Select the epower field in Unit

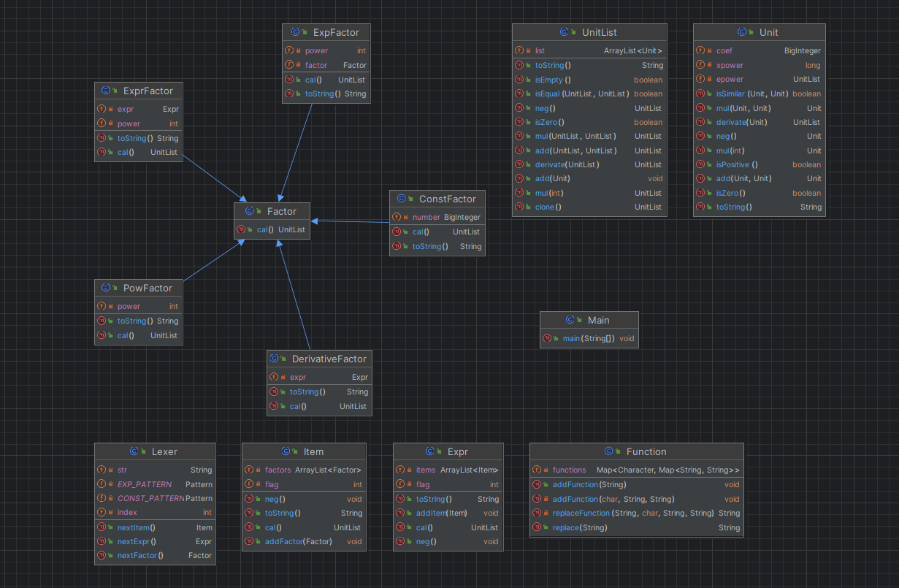pos(760,79)
